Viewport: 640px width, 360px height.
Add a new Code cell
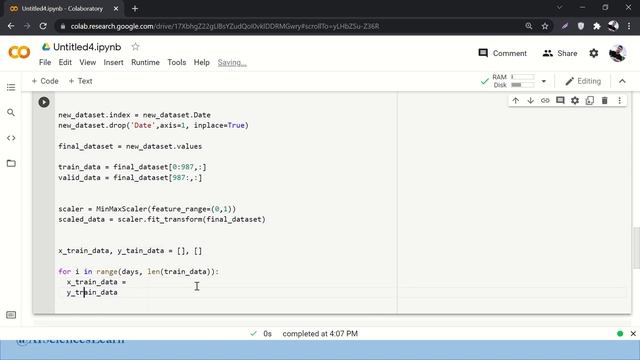tap(45, 81)
